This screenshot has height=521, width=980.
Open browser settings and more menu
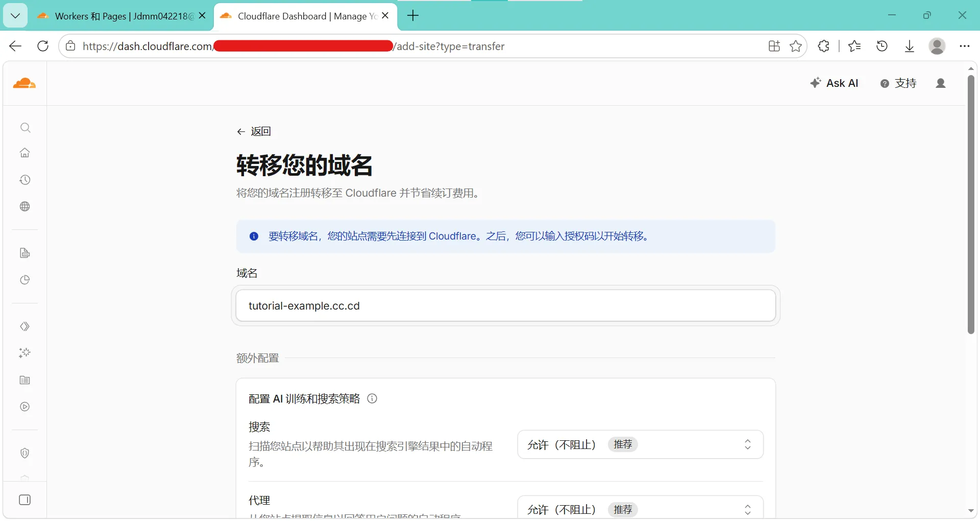[x=964, y=46]
